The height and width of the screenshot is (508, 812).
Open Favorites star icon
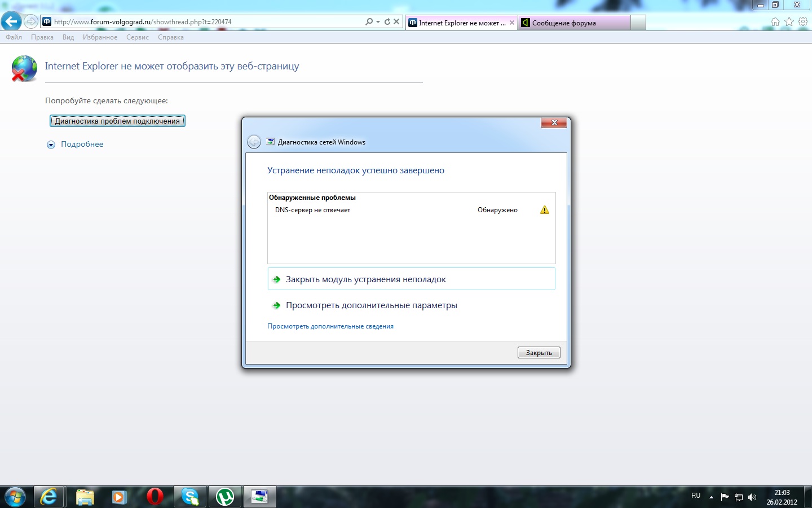tap(789, 22)
